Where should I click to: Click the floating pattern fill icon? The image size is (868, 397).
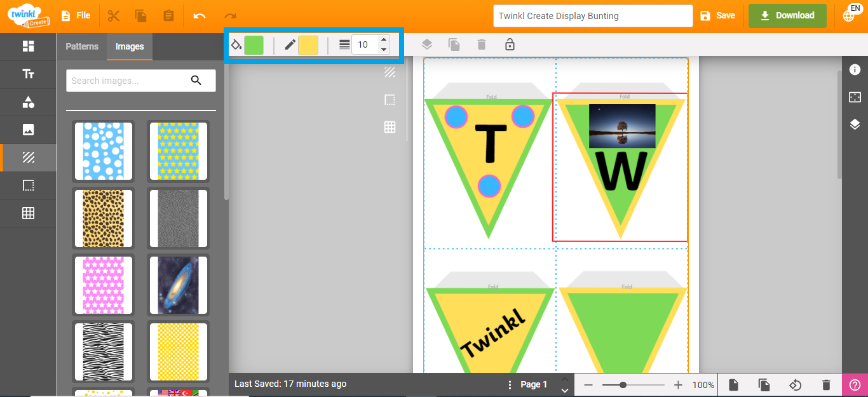pyautogui.click(x=390, y=72)
